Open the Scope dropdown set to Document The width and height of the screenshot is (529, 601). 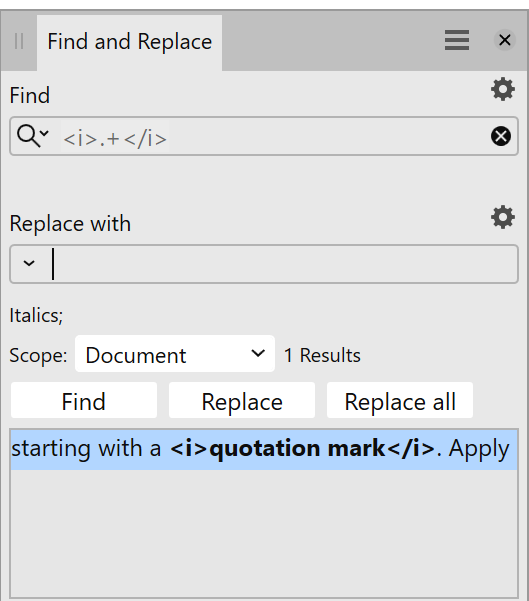click(x=175, y=354)
